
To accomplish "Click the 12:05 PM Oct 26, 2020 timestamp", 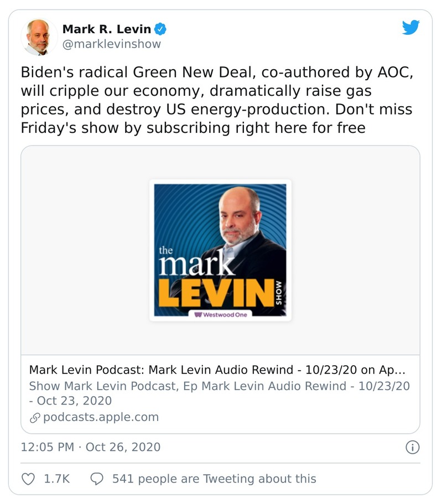I will click(90, 447).
